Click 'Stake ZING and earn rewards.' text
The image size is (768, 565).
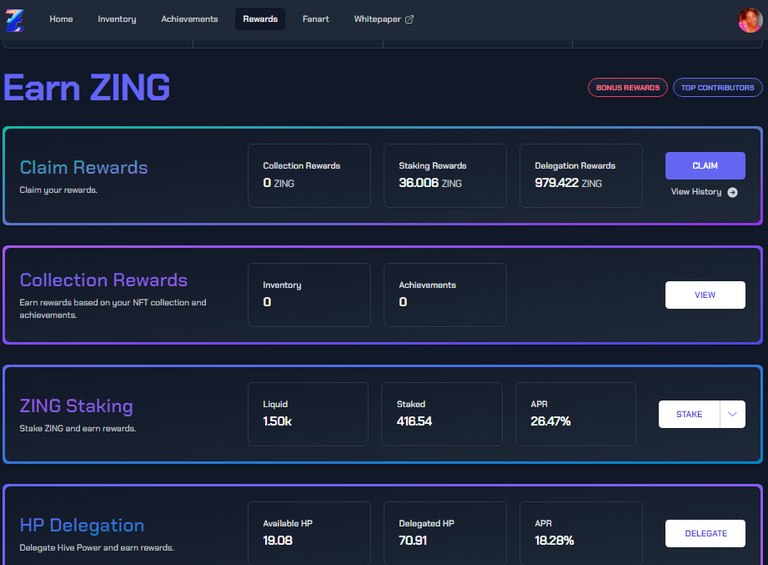coord(78,428)
